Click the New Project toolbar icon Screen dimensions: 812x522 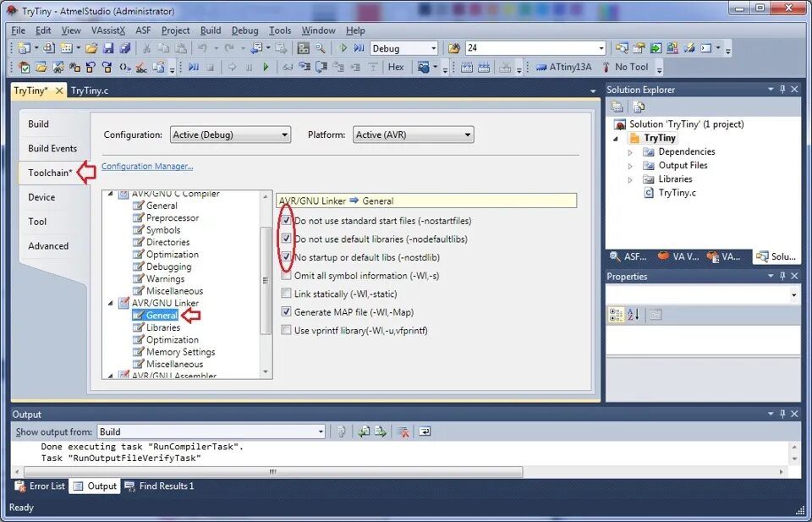click(24, 48)
